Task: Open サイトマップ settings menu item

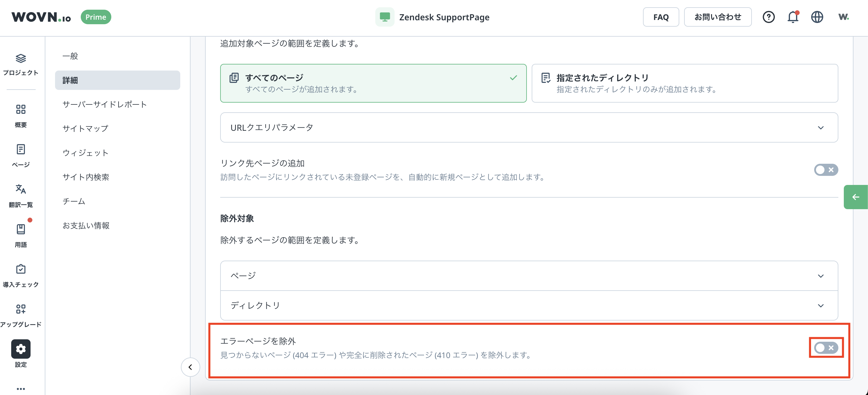Action: point(85,128)
